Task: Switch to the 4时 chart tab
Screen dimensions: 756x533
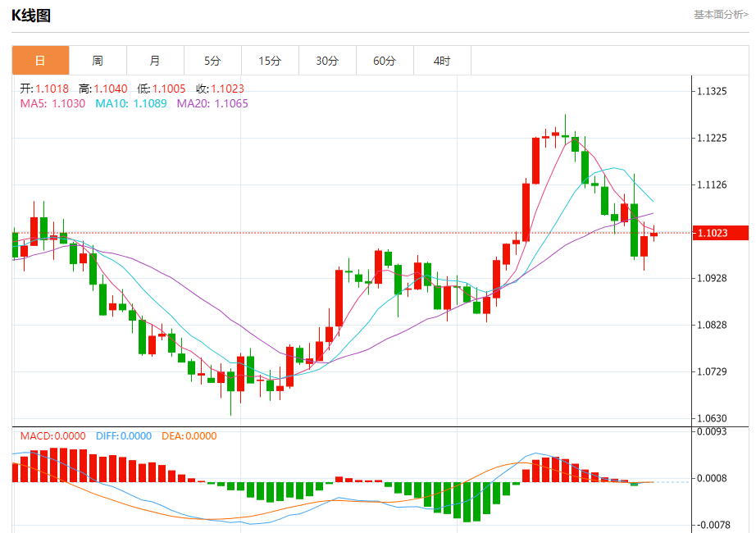Action: point(442,61)
